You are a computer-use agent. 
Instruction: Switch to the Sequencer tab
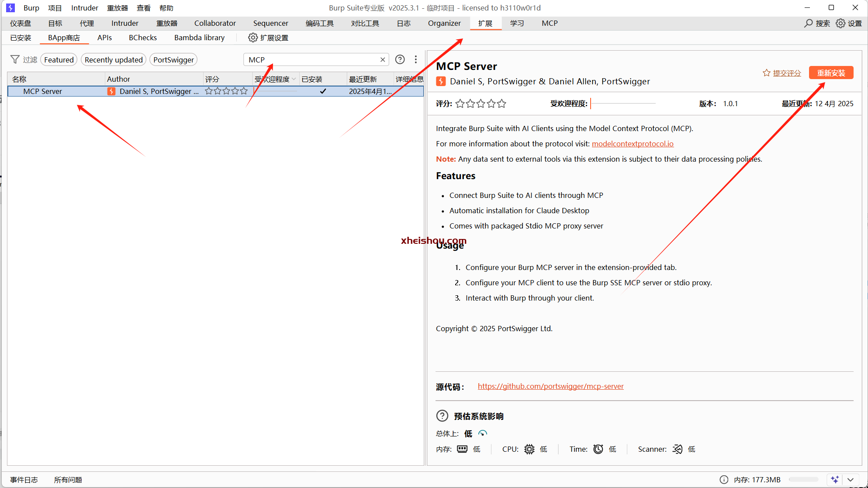click(270, 23)
